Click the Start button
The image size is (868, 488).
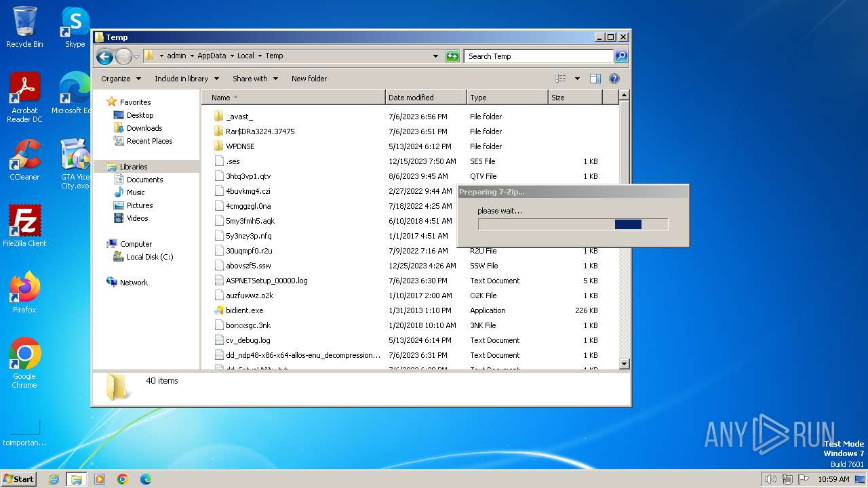19,479
